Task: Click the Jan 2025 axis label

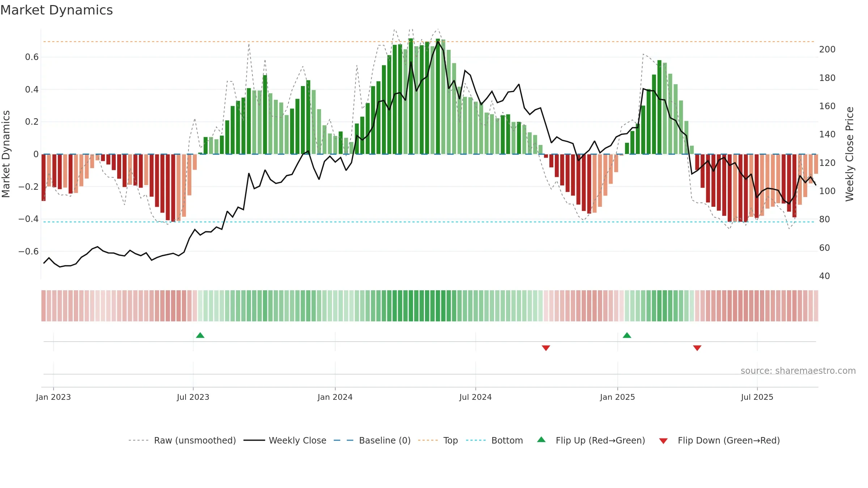Action: [x=618, y=397]
